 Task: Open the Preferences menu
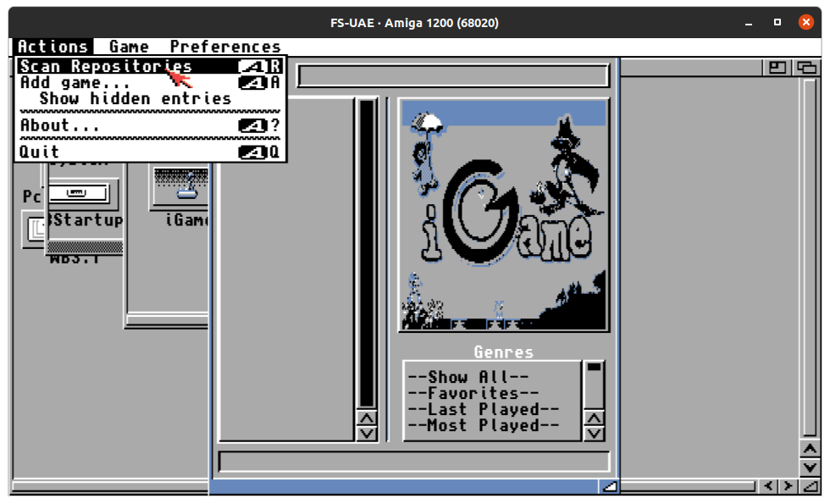click(225, 47)
